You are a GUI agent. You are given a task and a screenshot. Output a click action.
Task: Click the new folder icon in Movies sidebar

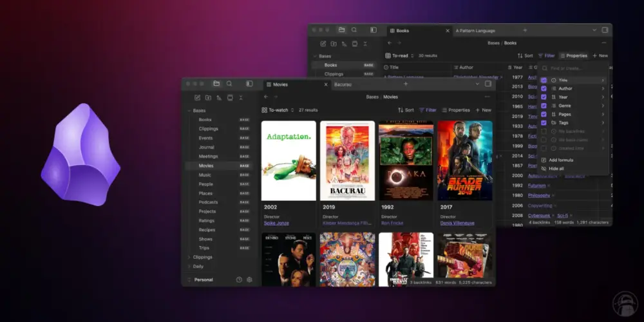click(208, 97)
